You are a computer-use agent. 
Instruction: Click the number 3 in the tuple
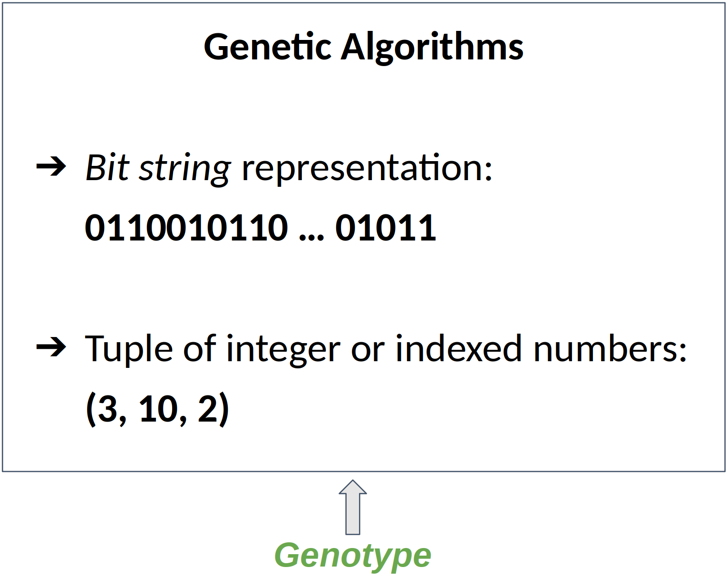coord(107,409)
